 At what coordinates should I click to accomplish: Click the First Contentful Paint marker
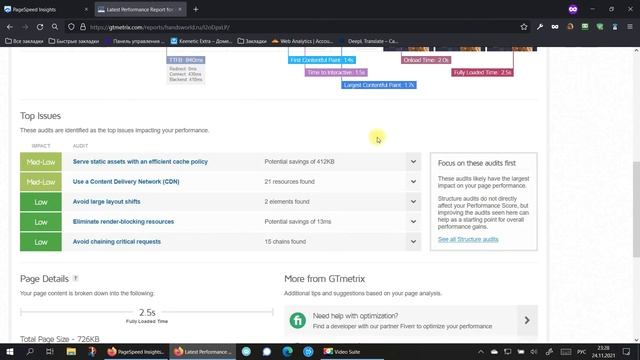(x=322, y=60)
